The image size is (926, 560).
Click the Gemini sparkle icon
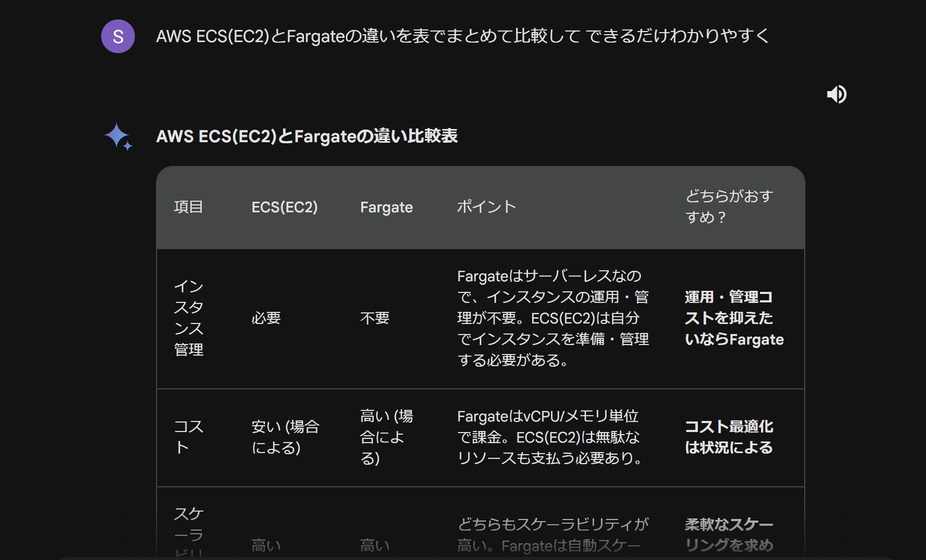coord(118,136)
